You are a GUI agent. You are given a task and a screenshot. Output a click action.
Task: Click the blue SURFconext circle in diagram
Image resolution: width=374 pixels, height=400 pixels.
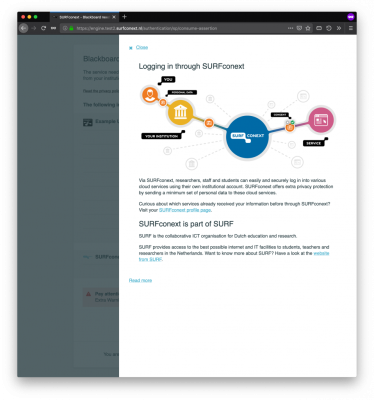[x=247, y=137]
